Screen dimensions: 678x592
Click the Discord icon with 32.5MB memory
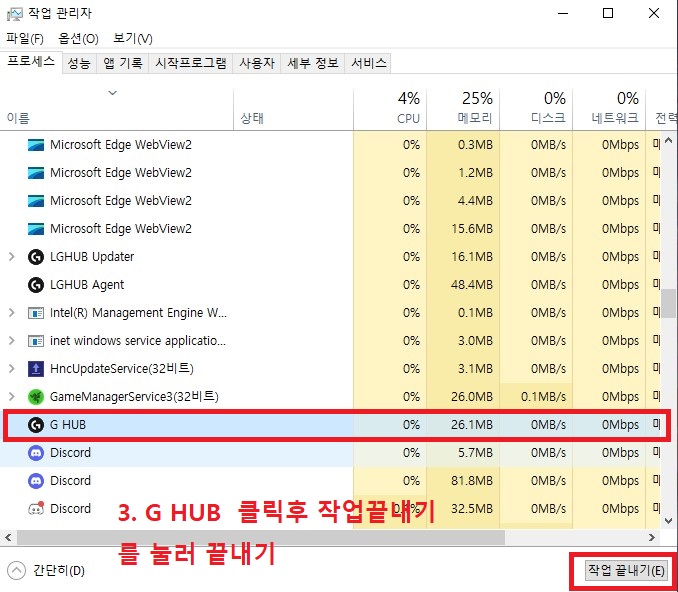click(35, 509)
